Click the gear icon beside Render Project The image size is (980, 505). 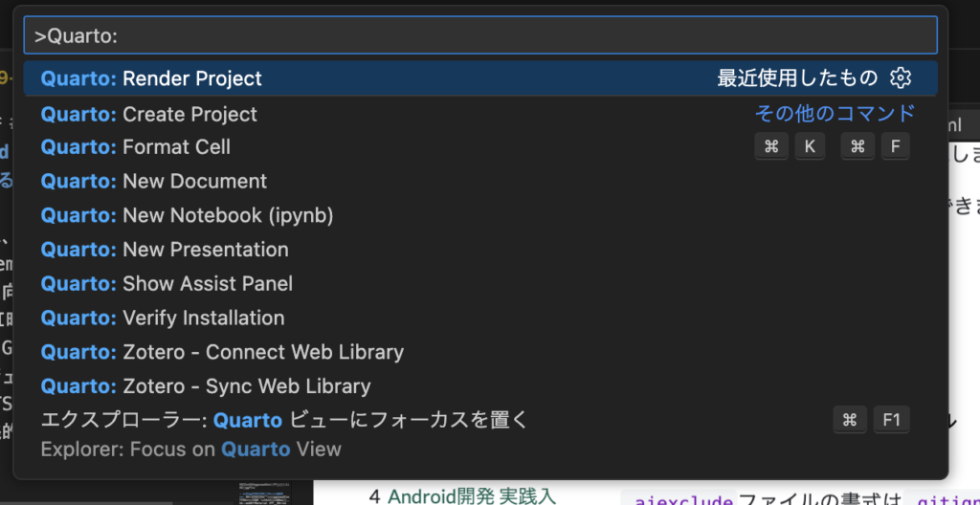[900, 78]
